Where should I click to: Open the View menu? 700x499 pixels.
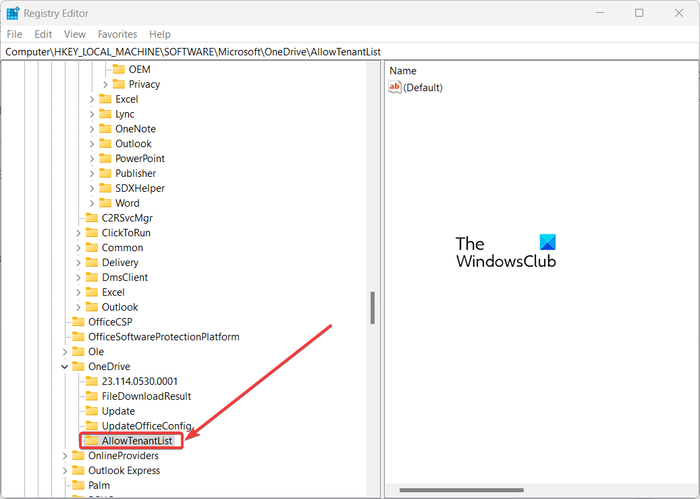click(75, 34)
